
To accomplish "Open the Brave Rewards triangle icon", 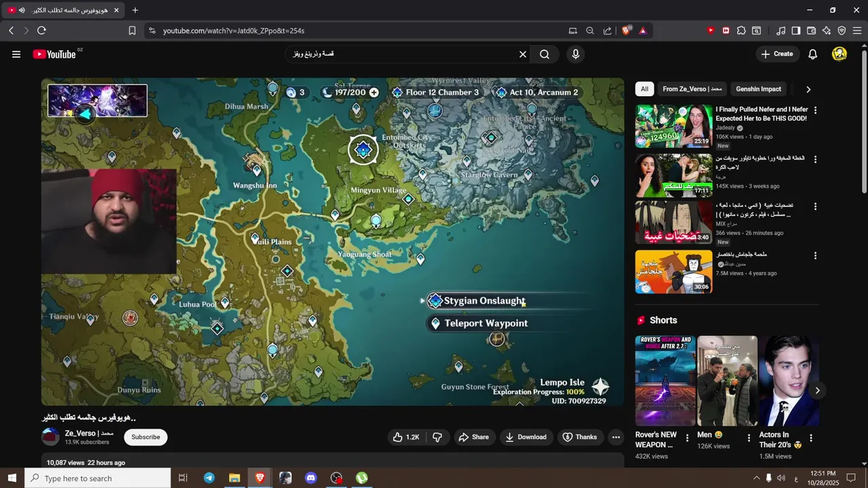I will click(643, 30).
